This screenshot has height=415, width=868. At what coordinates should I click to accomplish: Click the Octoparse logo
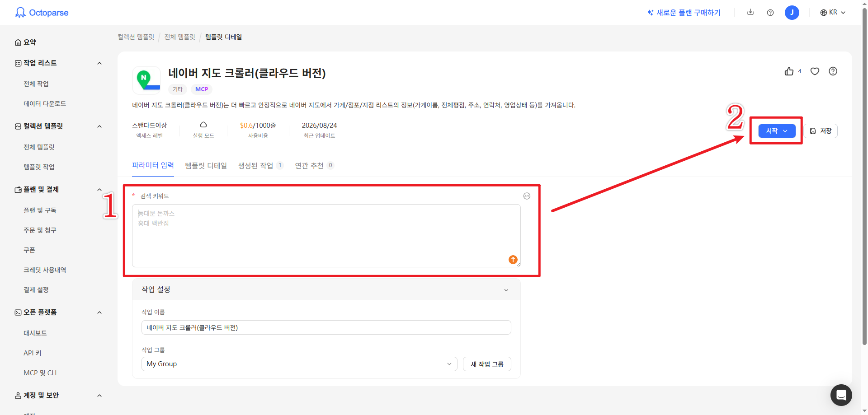point(42,13)
